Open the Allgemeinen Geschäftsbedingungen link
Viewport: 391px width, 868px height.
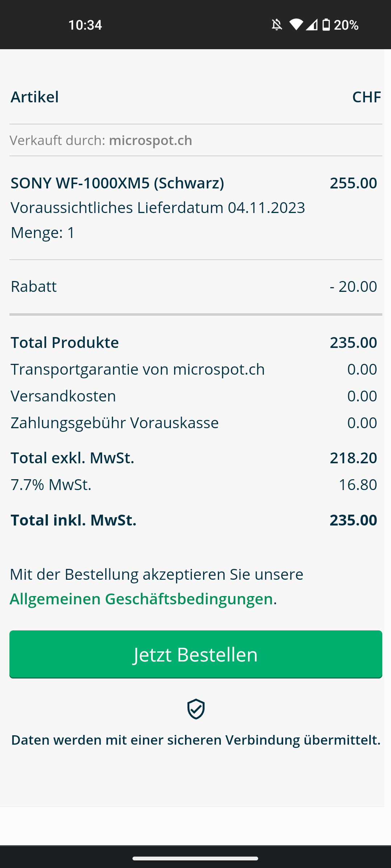(141, 599)
